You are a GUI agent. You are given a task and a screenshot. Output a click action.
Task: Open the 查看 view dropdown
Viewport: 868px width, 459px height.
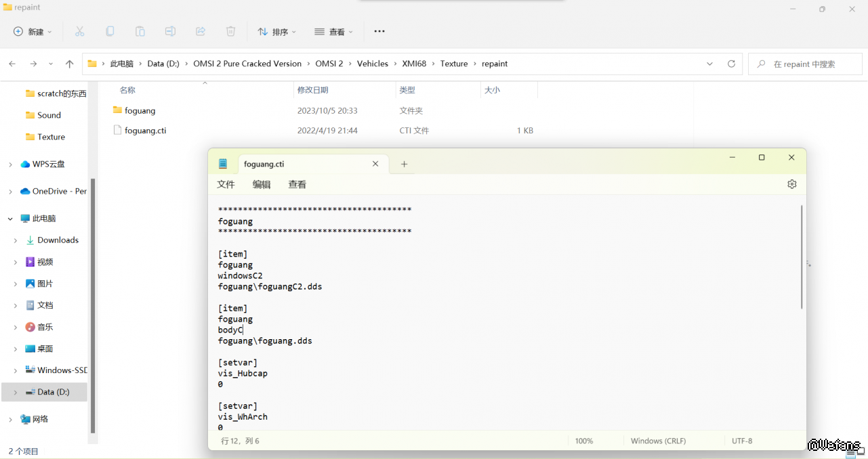pos(333,32)
